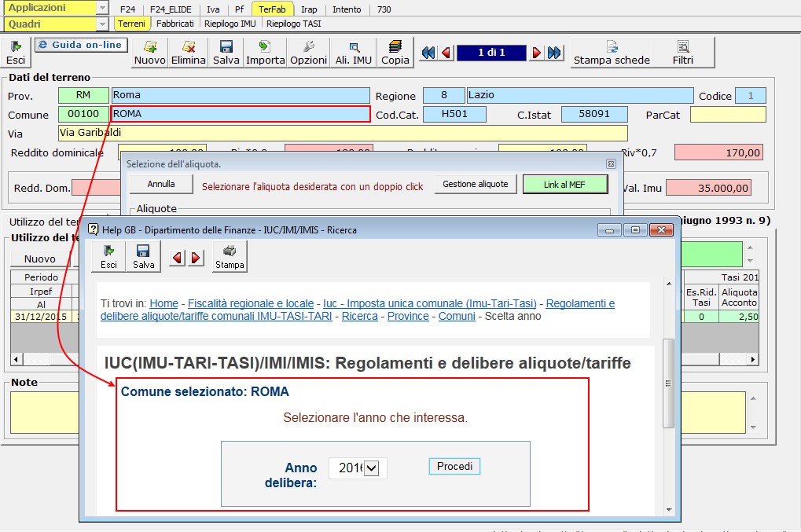The width and height of the screenshot is (801, 532).
Task: Open the Riepilogo IMU sub-tab
Action: coord(230,24)
